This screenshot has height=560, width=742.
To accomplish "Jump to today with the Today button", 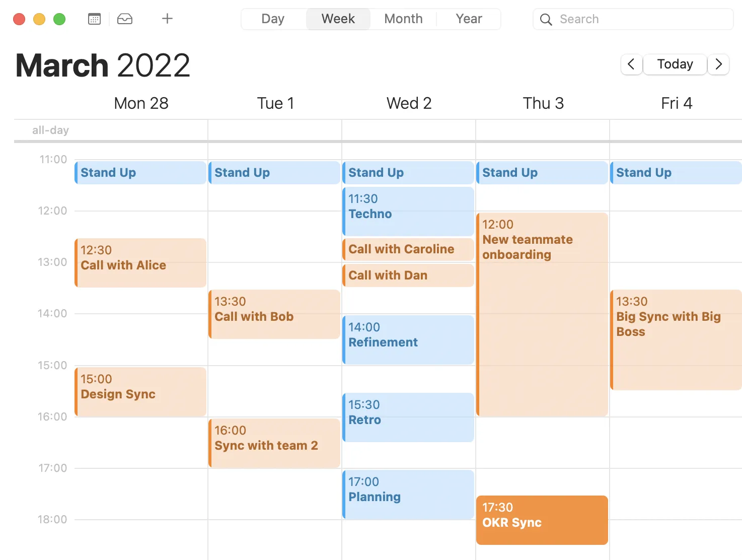I will coord(675,64).
